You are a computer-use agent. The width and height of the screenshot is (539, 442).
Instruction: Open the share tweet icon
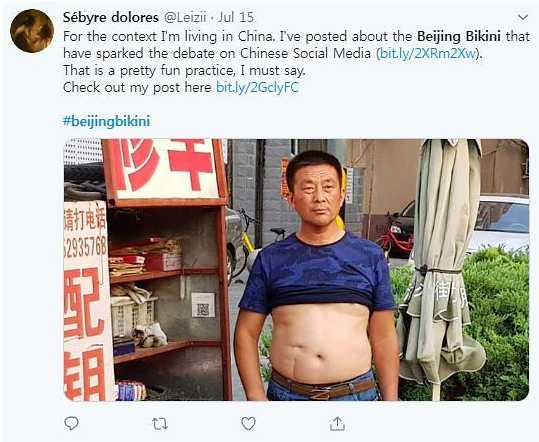[x=337, y=423]
